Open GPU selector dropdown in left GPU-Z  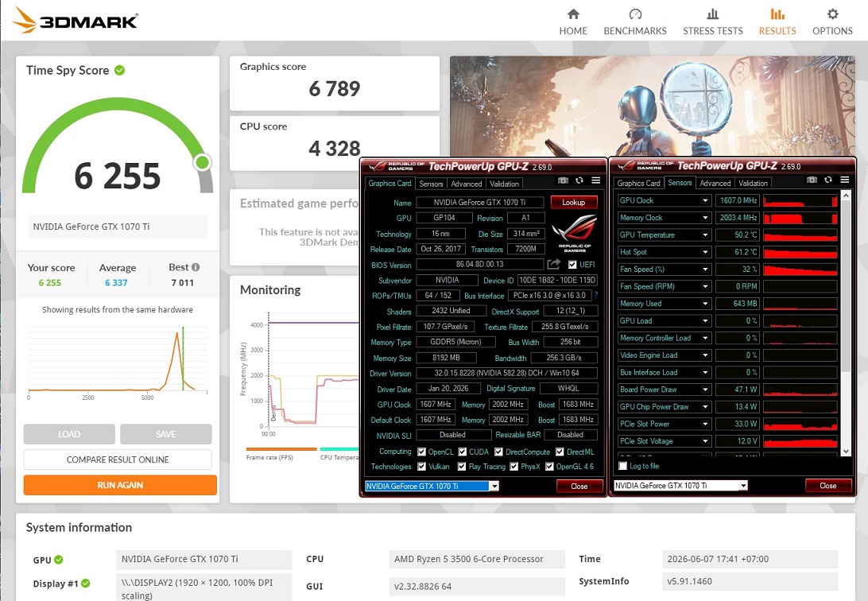pyautogui.click(x=494, y=486)
